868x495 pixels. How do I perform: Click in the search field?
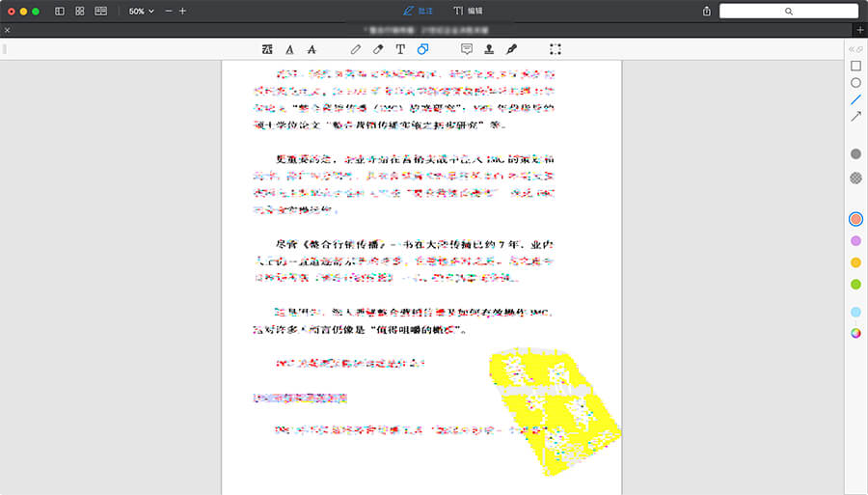[789, 11]
